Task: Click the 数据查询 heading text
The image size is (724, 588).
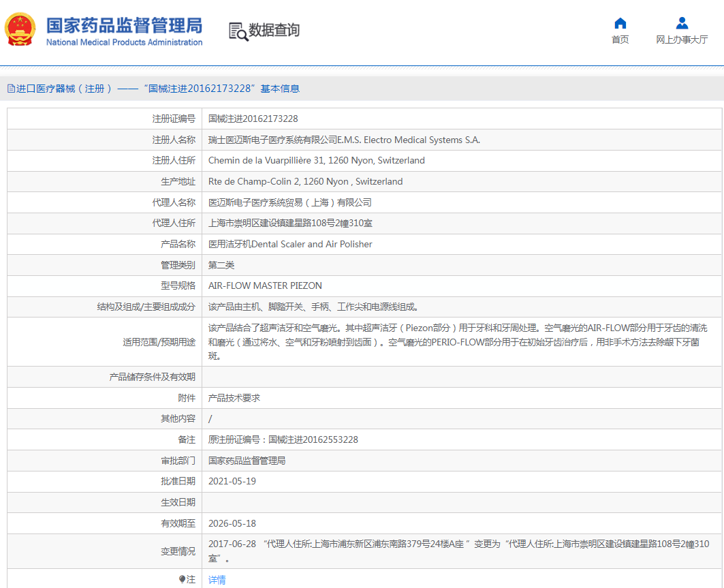Action: 274,31
